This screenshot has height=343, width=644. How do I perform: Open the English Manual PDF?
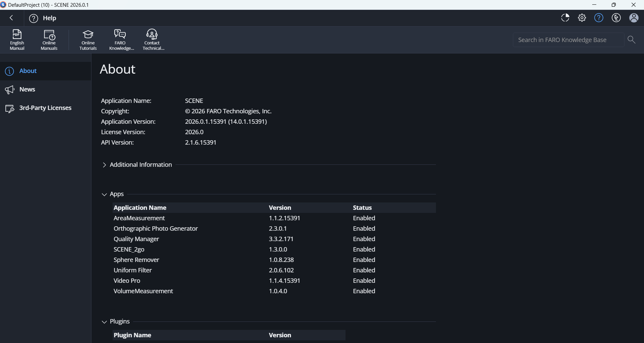click(x=17, y=40)
